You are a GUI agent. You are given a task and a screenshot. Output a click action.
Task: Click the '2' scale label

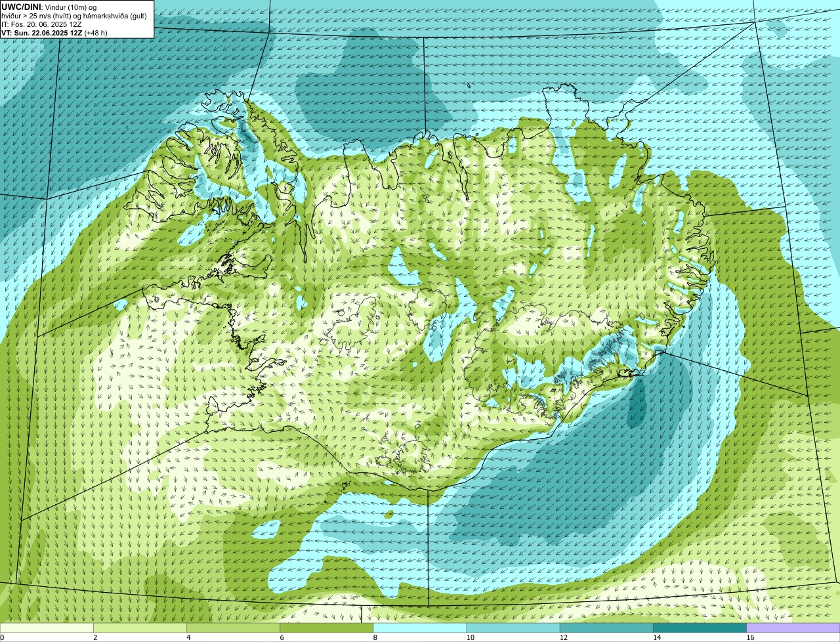(x=95, y=637)
